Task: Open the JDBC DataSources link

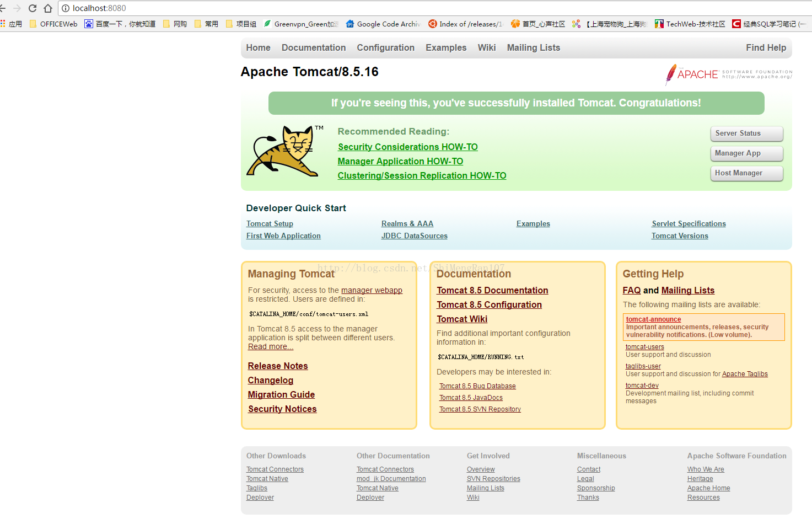Action: point(415,236)
